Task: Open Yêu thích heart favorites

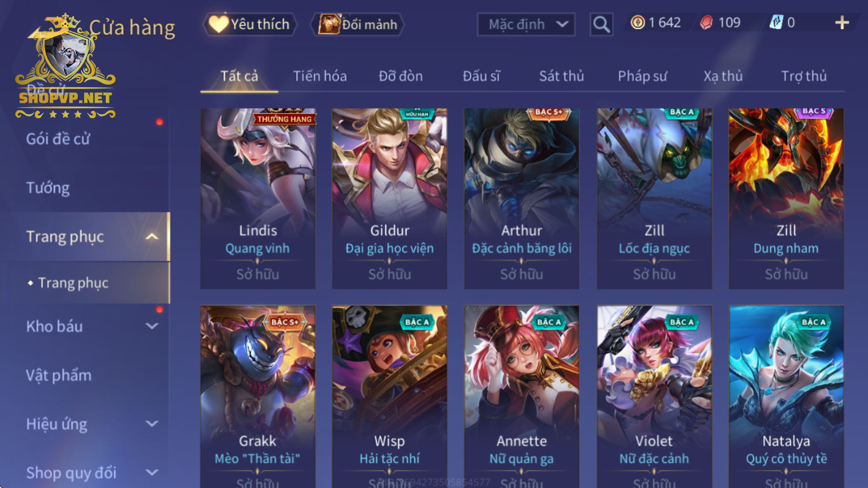Action: pyautogui.click(x=249, y=24)
